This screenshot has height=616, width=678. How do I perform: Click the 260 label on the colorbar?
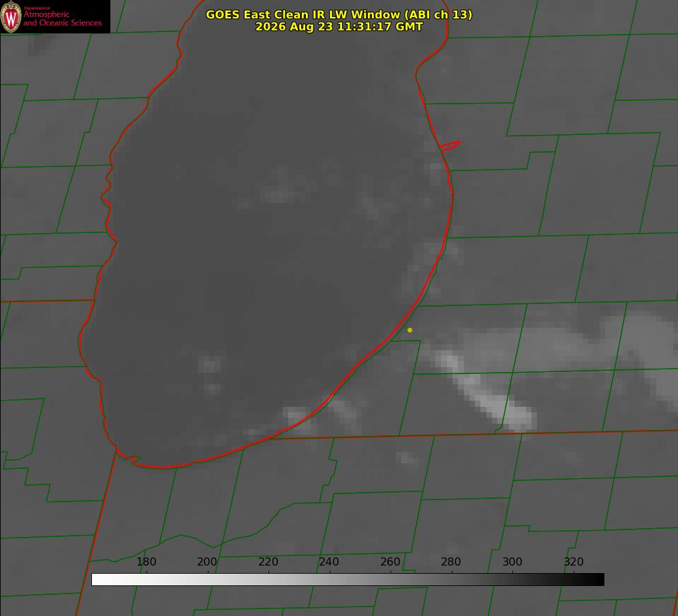pyautogui.click(x=390, y=561)
